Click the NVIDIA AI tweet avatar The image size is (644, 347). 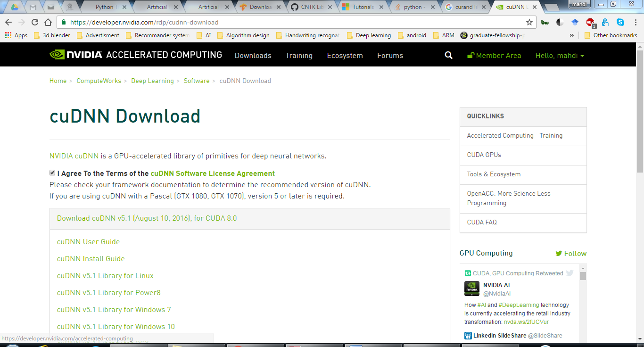(x=472, y=289)
